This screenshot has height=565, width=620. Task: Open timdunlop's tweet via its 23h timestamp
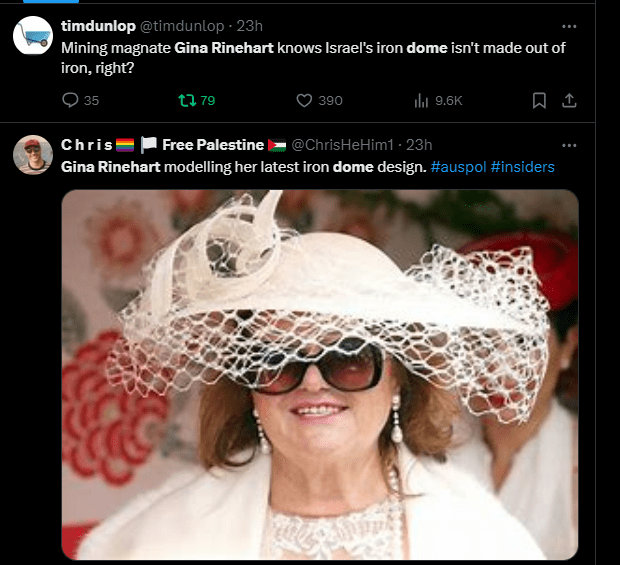[250, 26]
